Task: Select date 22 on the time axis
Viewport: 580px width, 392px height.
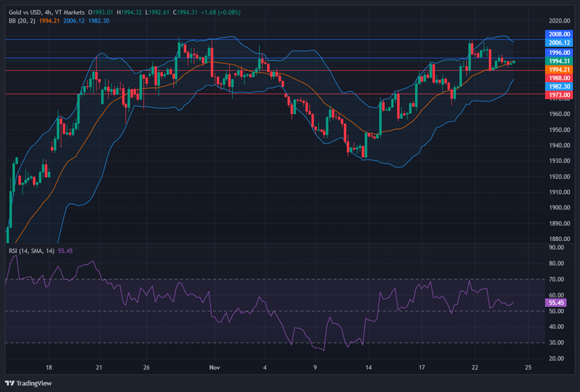Action: [x=474, y=368]
